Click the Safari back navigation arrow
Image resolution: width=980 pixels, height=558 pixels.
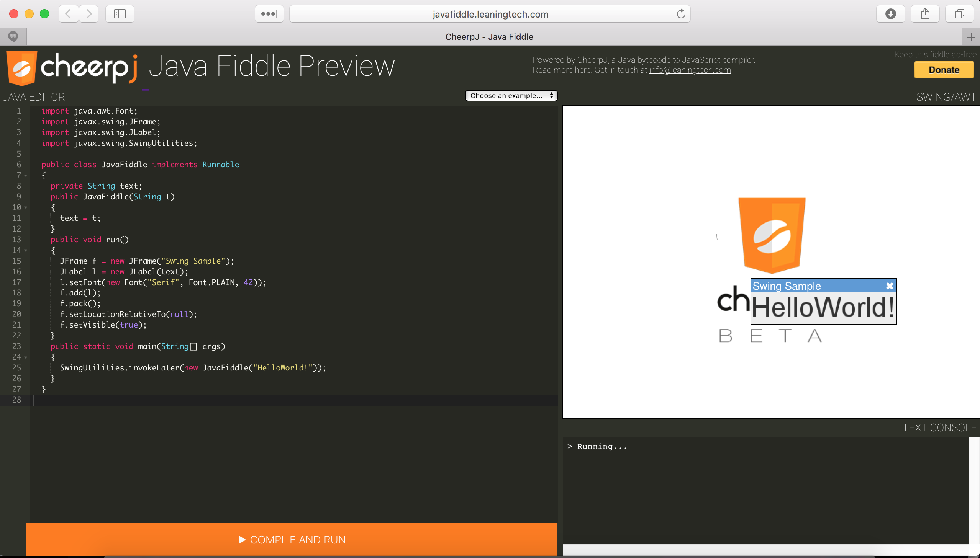69,14
